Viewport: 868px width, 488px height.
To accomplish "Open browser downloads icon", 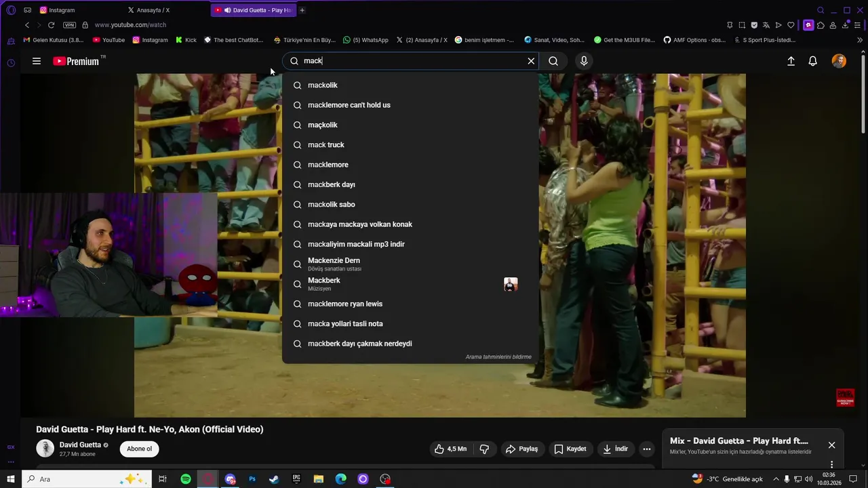I will coord(846,25).
